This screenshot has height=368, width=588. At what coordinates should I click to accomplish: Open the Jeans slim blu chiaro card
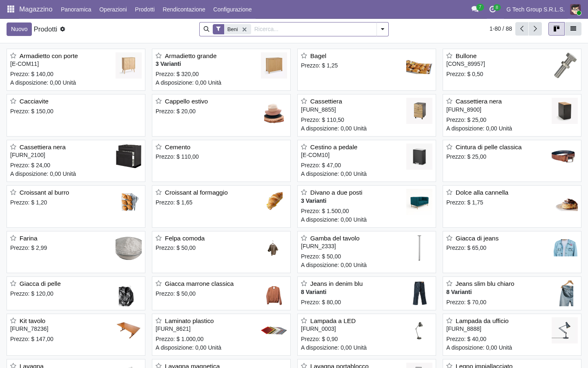tap(512, 293)
